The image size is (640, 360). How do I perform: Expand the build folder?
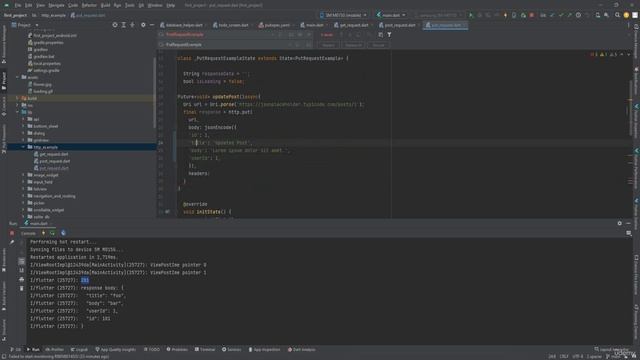(18, 98)
